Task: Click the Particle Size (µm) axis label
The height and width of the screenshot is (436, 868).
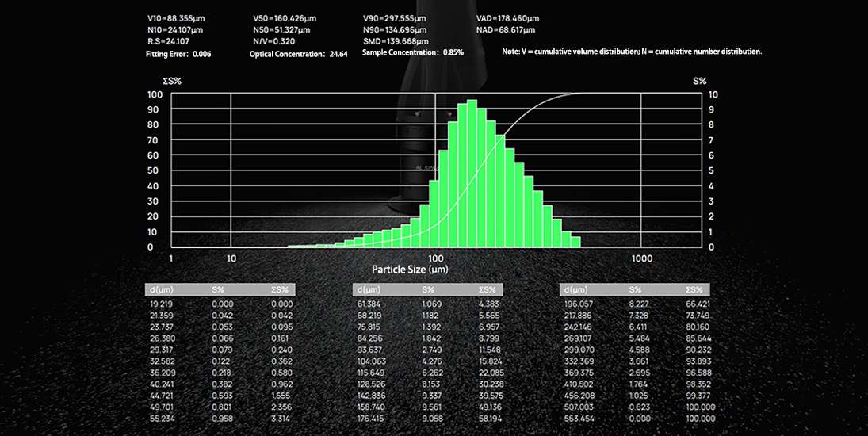Action: [x=410, y=270]
